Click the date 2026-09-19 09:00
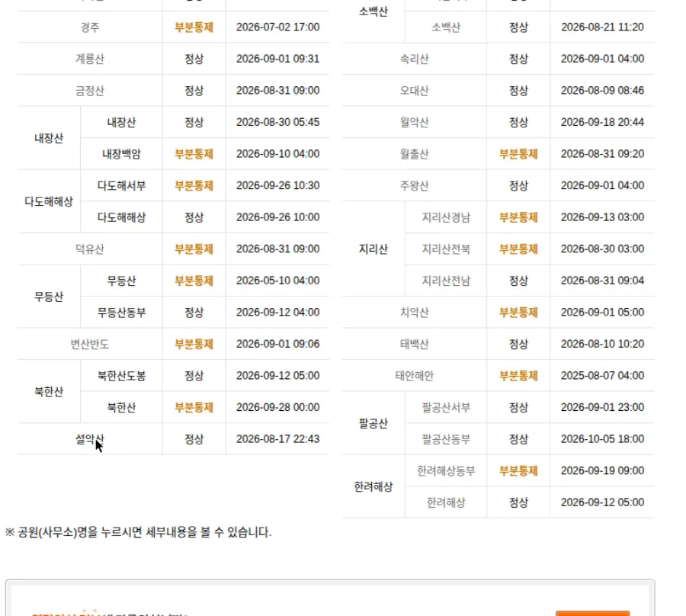This screenshot has height=616, width=686. (602, 470)
